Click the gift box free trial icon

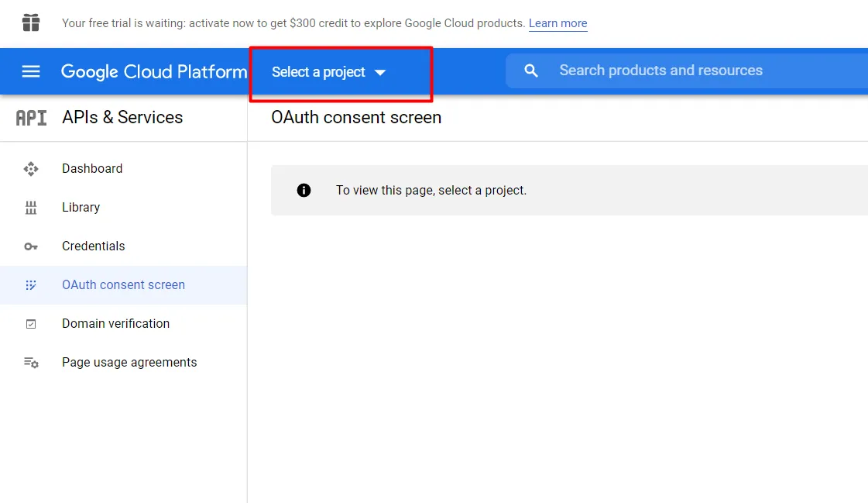coord(31,22)
